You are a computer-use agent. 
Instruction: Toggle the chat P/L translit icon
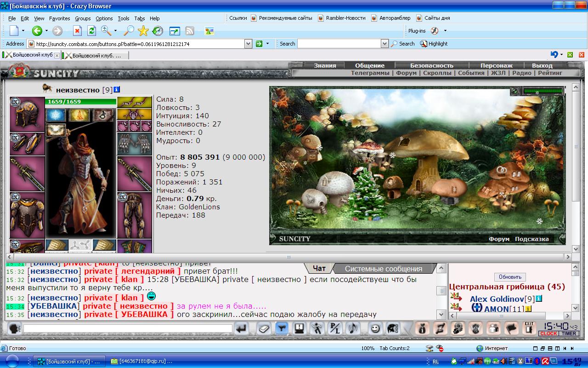(x=334, y=328)
